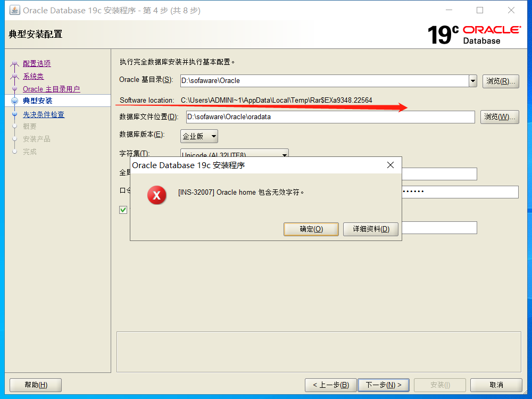Click the 配置选项 branch node icon
Viewport: 532px width, 399px height.
coord(14,63)
